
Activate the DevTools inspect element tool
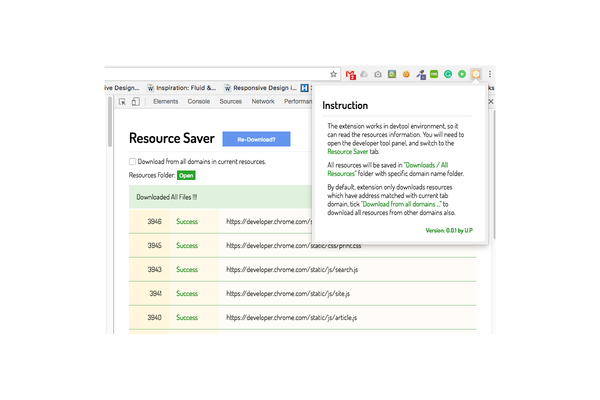point(122,101)
